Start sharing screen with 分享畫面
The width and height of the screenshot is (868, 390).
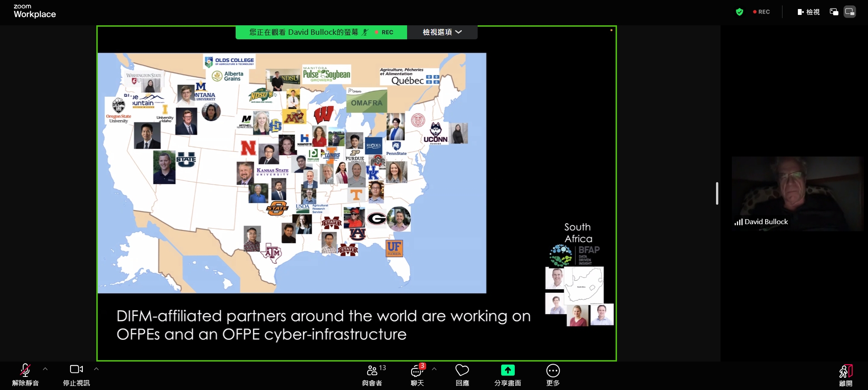(x=508, y=375)
